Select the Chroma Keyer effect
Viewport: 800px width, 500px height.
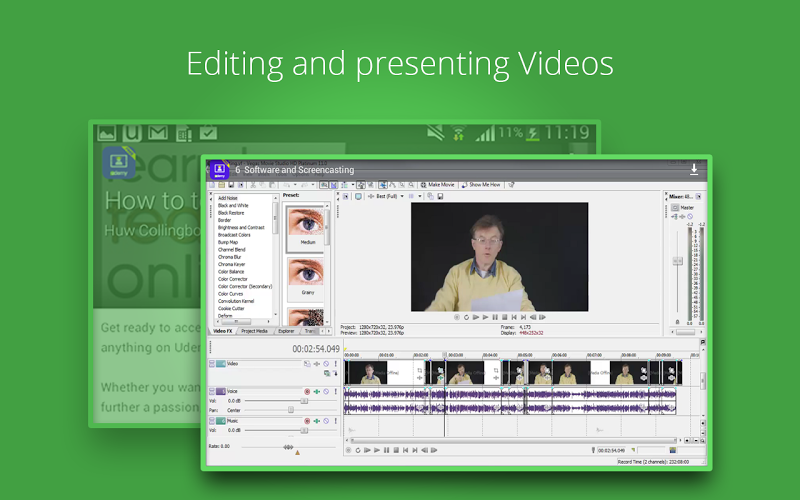(233, 264)
